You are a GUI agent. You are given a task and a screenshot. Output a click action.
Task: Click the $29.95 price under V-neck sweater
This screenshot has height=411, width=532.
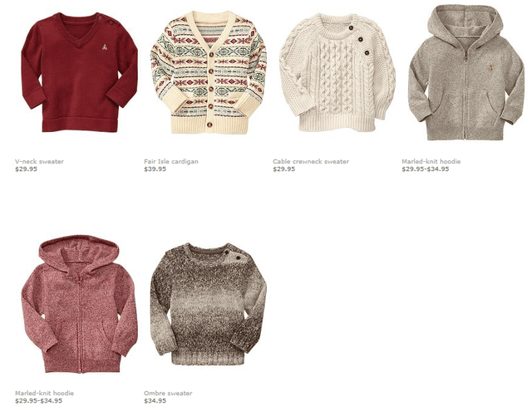(x=26, y=169)
